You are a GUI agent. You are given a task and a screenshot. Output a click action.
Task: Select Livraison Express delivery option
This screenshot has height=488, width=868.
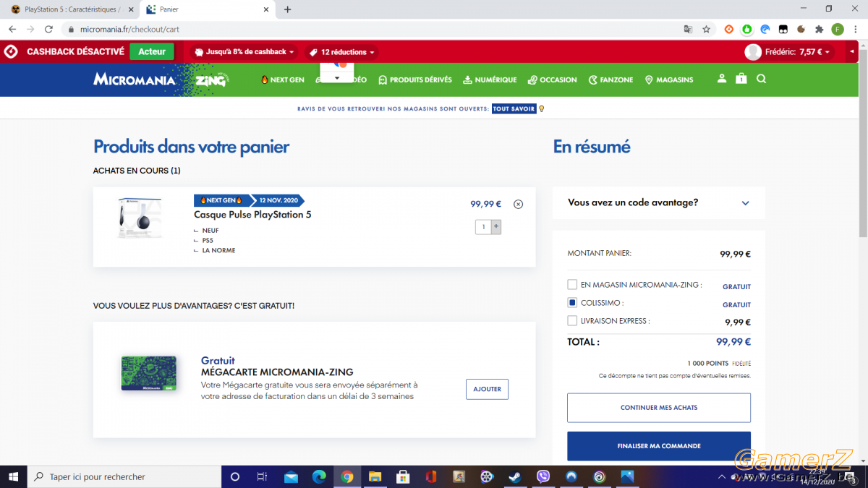point(572,321)
